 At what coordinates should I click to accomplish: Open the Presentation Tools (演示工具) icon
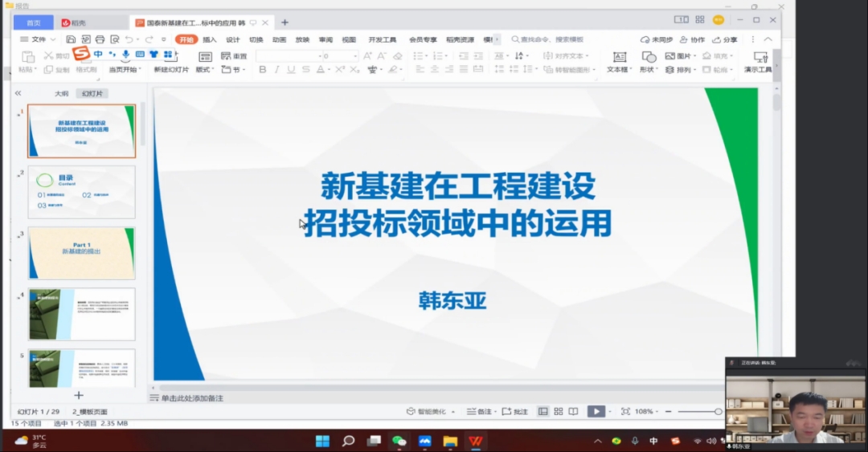pos(759,61)
